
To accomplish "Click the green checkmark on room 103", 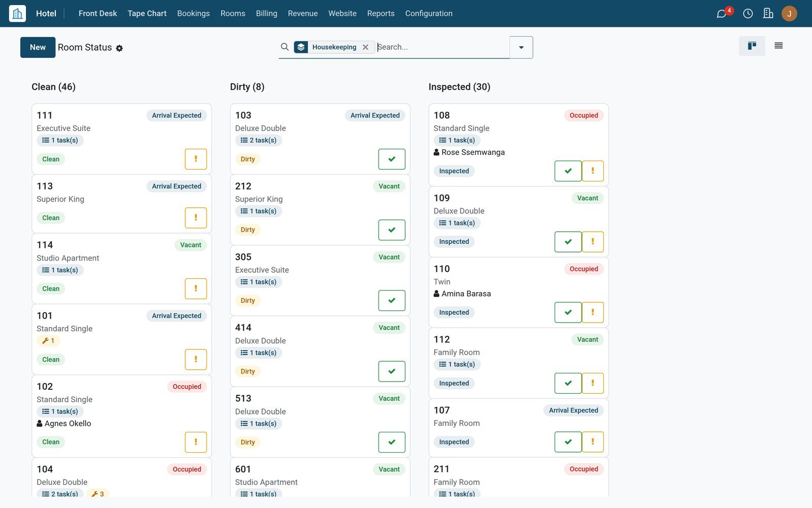I will (392, 159).
